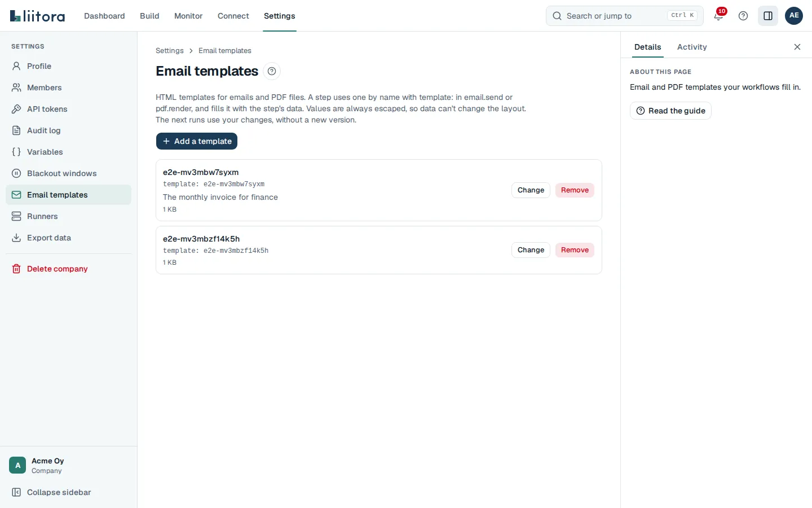This screenshot has height=508, width=812.
Task: Click Read the guide button
Action: (670, 111)
